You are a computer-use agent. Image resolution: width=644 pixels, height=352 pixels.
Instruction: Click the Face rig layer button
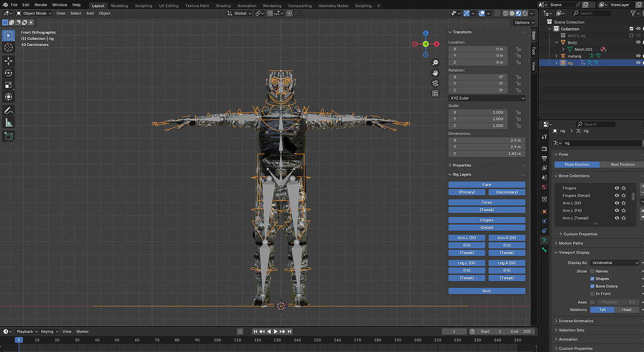487,184
